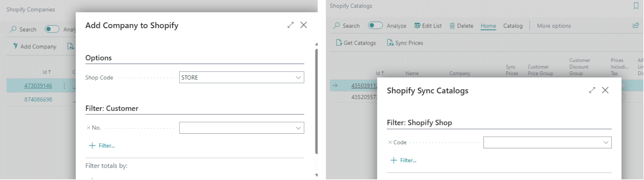Sort catalogs by Id column header
Screen dimensions: 644x180
(380, 73)
